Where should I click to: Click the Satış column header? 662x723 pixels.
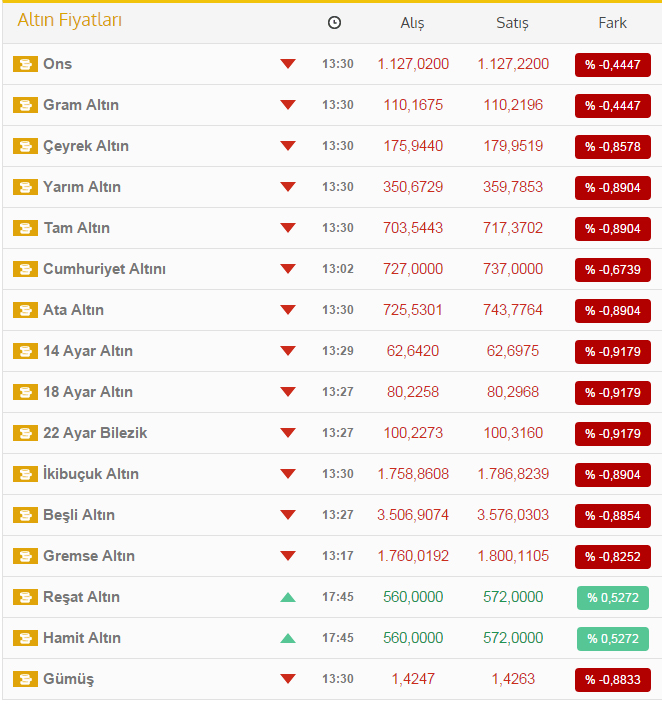[512, 23]
